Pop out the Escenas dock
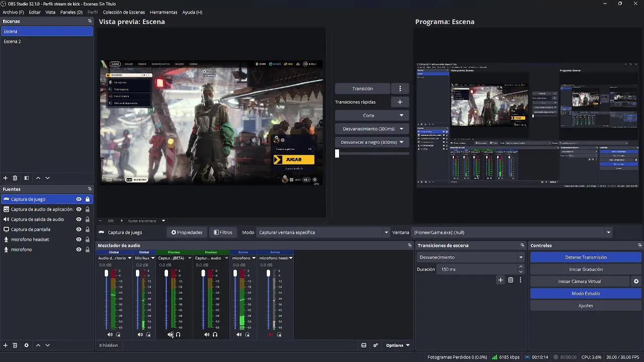Image resolution: width=644 pixels, height=362 pixels. pyautogui.click(x=90, y=21)
